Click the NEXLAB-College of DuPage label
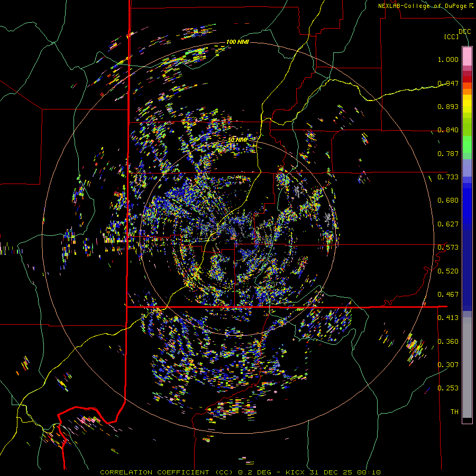Screen dimensions: 476x476 click(x=422, y=6)
